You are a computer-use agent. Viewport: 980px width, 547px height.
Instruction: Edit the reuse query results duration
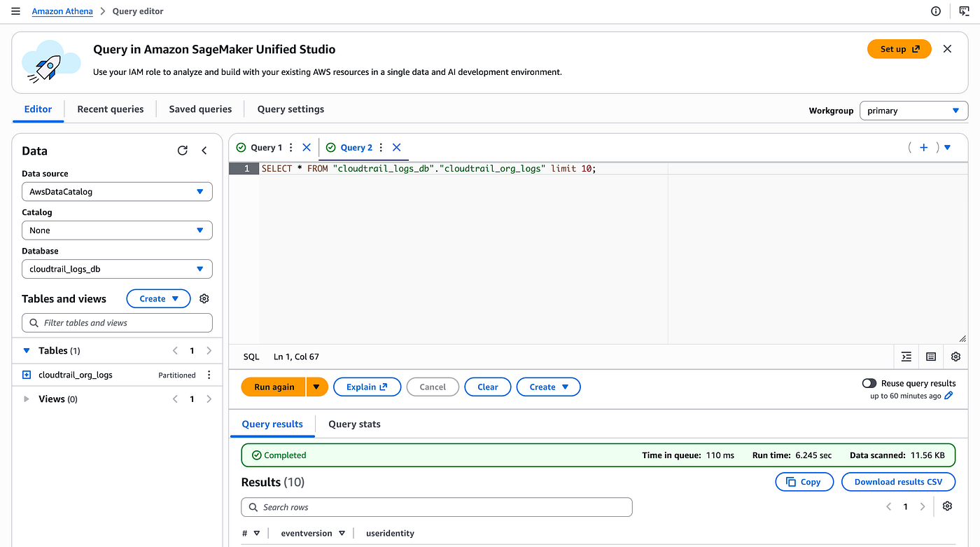coord(948,396)
